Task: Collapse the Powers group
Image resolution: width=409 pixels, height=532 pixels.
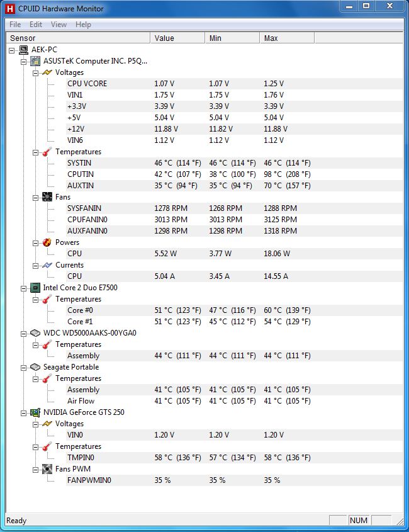Action: (35, 243)
